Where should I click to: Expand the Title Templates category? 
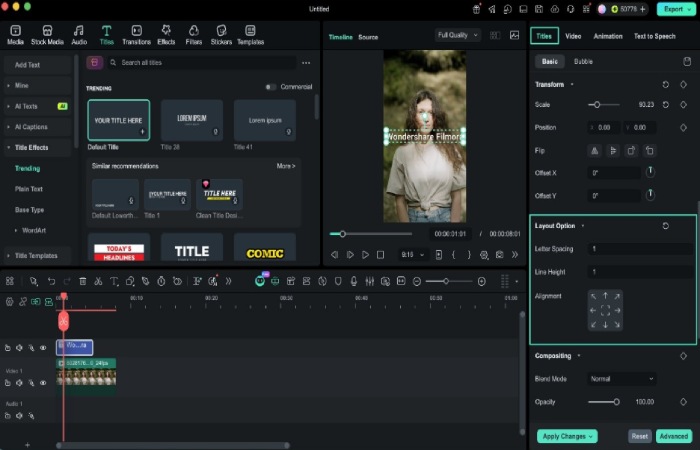38,256
